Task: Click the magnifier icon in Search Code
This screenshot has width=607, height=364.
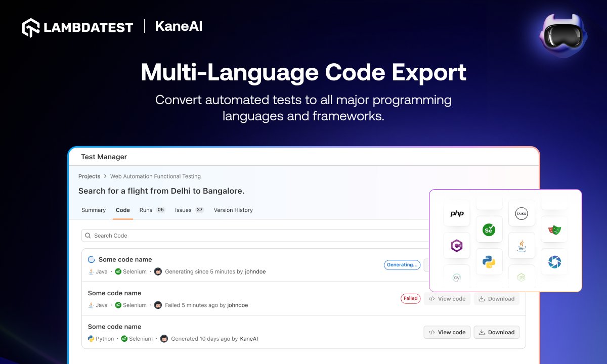Action: tap(88, 236)
